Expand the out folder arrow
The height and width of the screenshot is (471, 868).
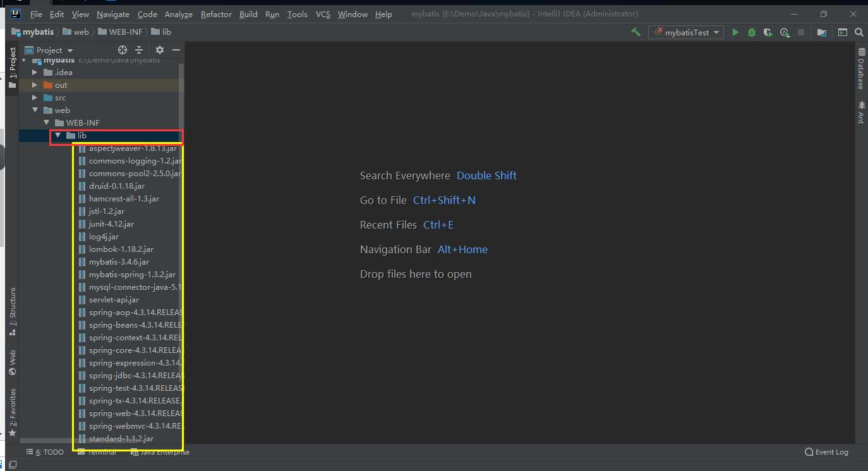tap(35, 85)
